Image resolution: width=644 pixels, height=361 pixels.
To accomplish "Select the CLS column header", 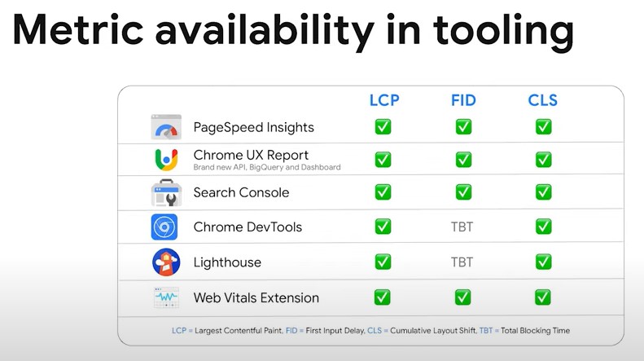I will click(x=542, y=100).
